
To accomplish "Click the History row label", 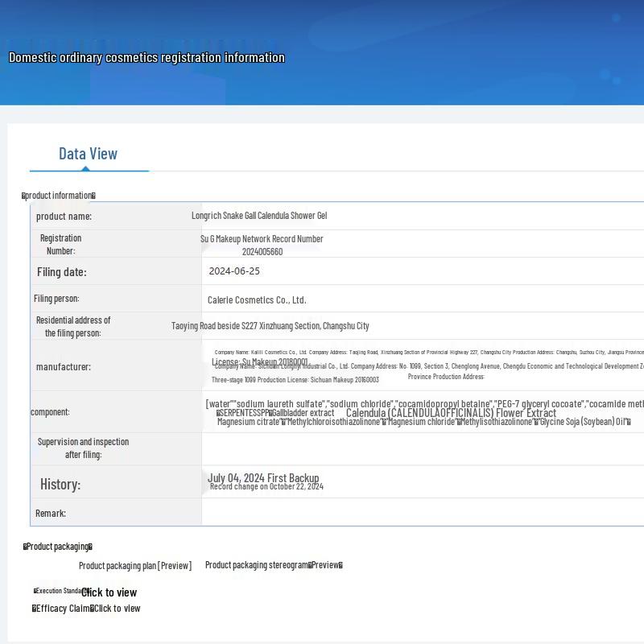I will pyautogui.click(x=60, y=484).
